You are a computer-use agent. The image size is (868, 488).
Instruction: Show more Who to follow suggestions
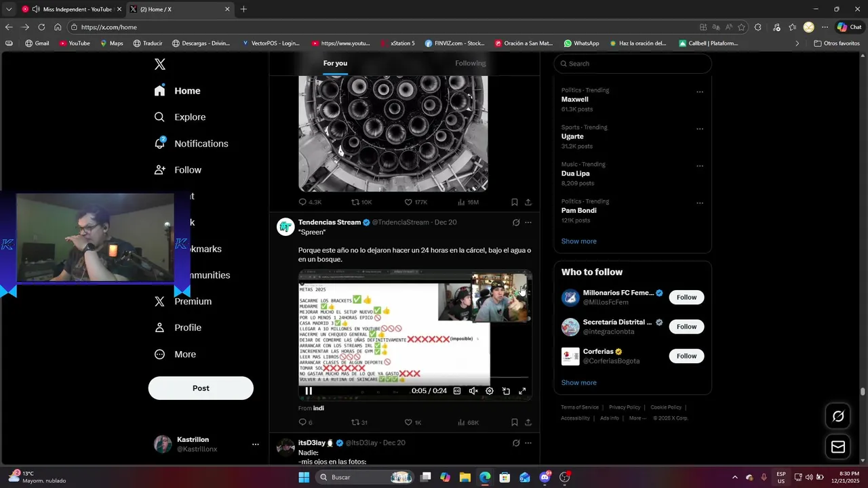pos(578,383)
